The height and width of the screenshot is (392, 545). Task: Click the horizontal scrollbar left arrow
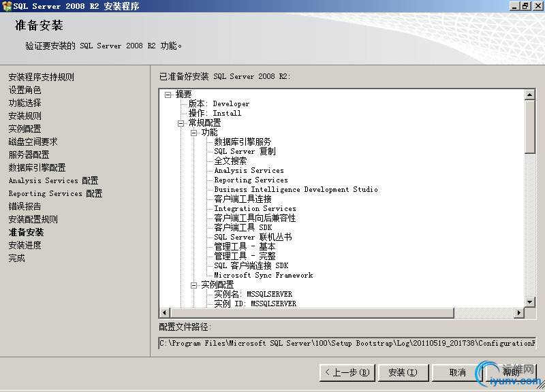164,312
